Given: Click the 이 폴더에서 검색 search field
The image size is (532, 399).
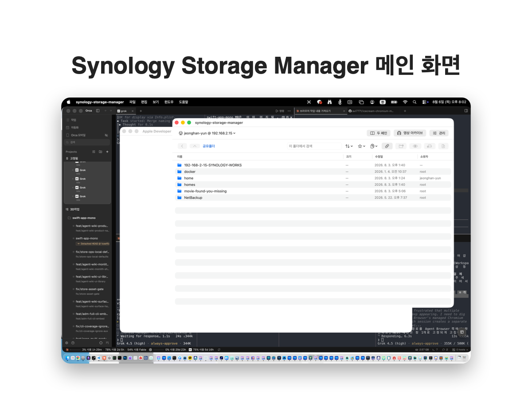Looking at the screenshot, I should (x=314, y=146).
